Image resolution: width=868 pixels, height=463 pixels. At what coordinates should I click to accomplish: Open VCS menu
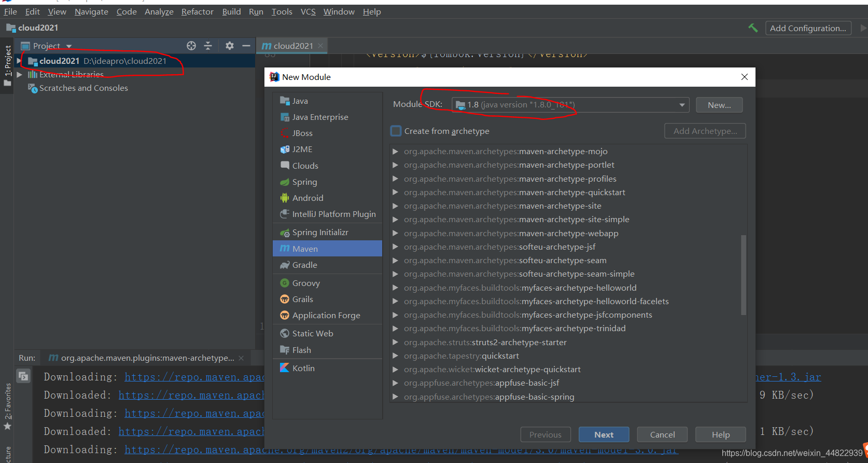point(308,11)
